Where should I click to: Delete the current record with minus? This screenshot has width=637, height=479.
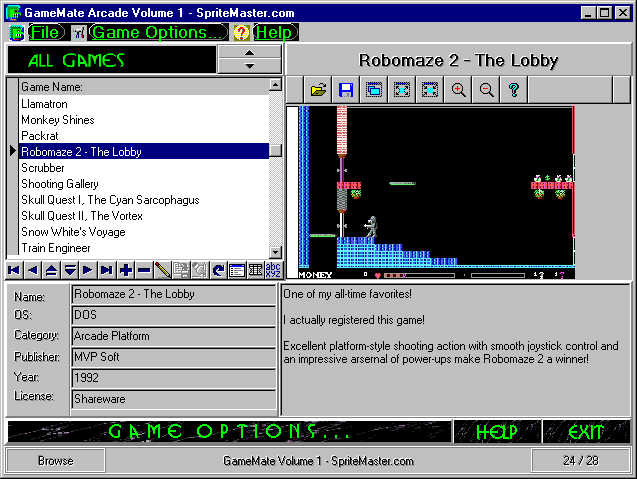(144, 270)
